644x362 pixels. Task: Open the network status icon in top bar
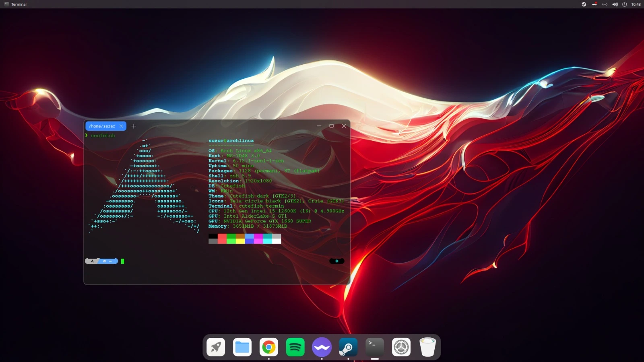[605, 4]
